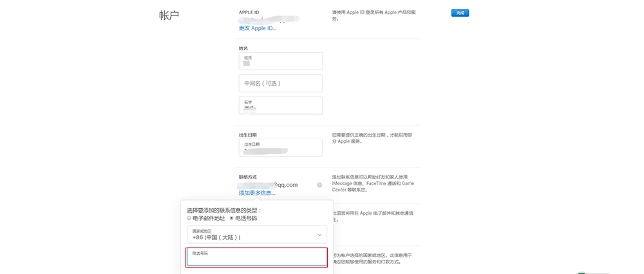Click the help icon beside the email
644x274 pixels.
coord(319,185)
